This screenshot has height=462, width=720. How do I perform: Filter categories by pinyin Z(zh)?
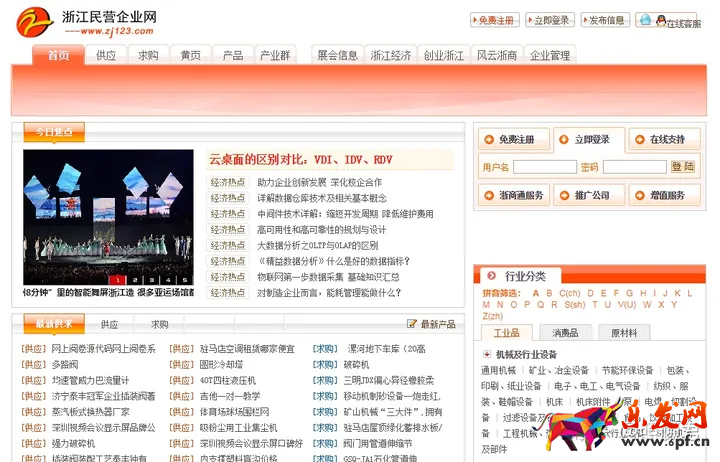[493, 316]
